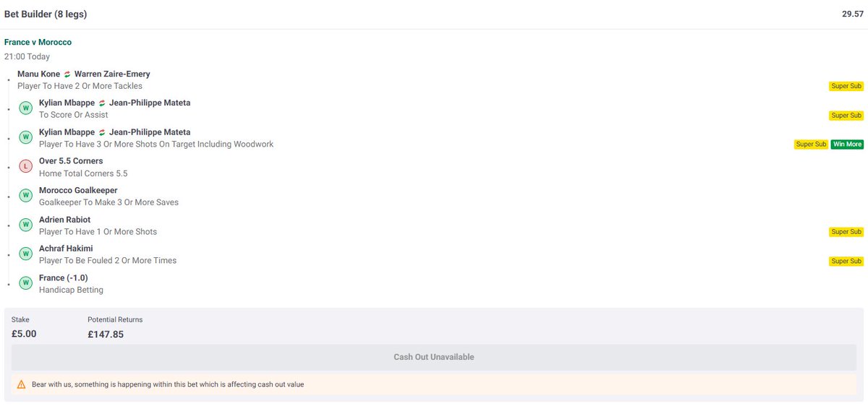The image size is (868, 409).
Task: Click the Super Sub badge on the To Score Or Assist leg
Action: [x=846, y=116]
